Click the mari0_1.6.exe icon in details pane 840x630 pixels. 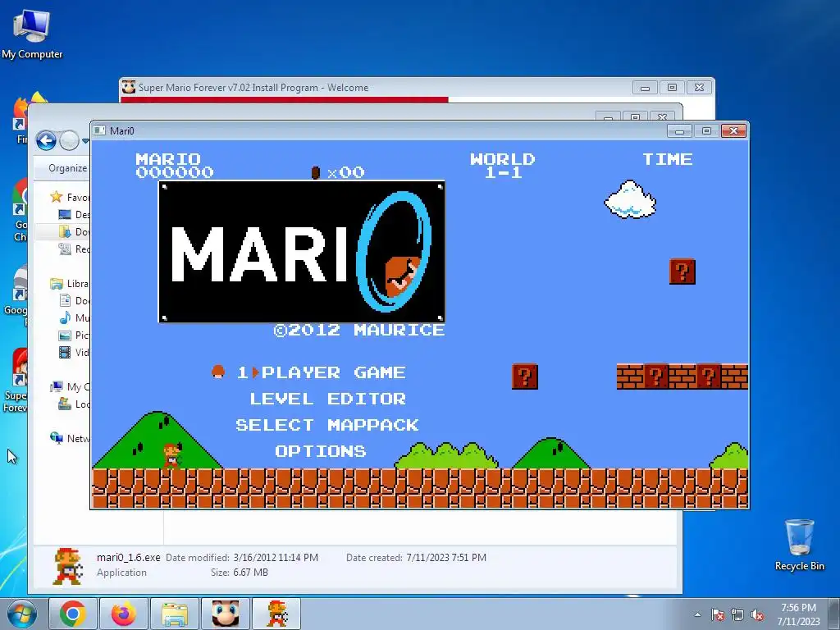[x=67, y=566]
